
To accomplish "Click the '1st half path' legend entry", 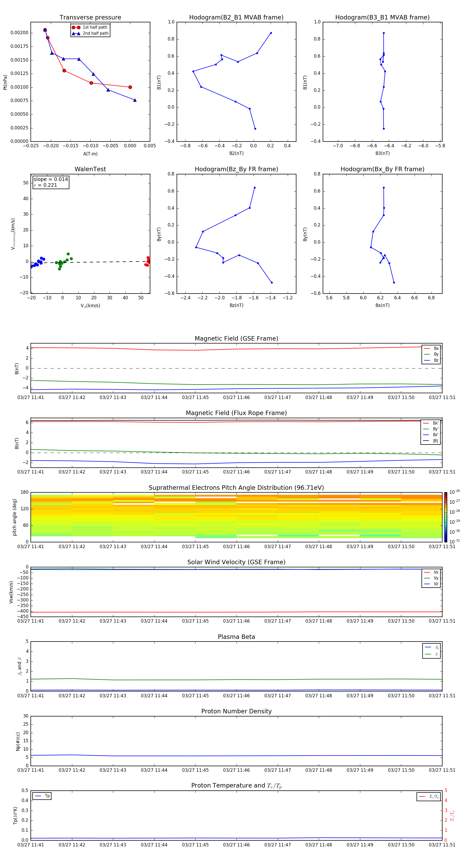I will pos(90,27).
